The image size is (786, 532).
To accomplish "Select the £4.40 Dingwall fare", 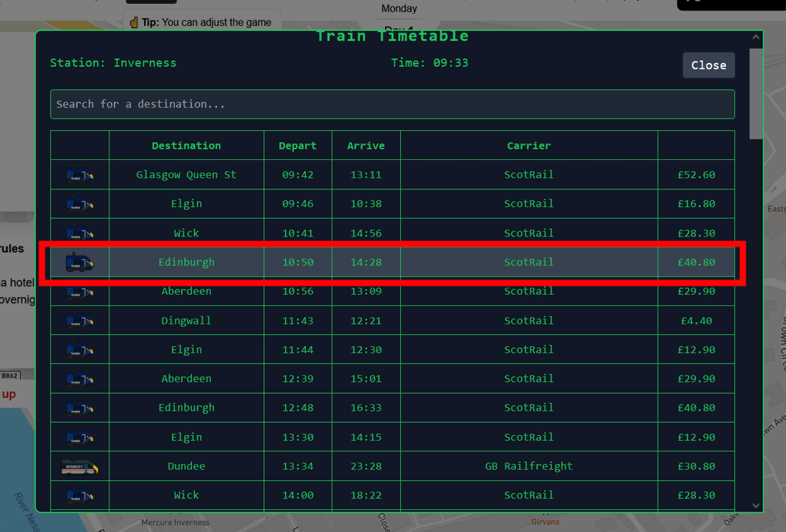I will 696,320.
